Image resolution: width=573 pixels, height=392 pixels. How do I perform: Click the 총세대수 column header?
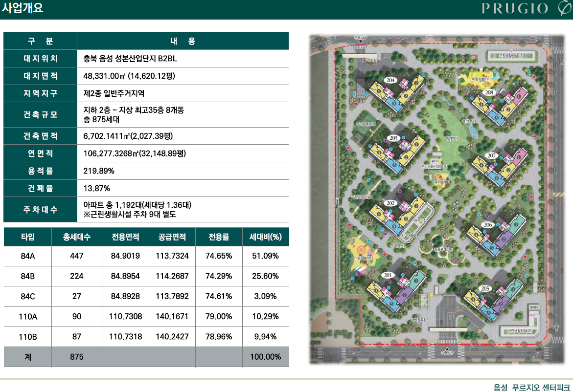coord(77,237)
